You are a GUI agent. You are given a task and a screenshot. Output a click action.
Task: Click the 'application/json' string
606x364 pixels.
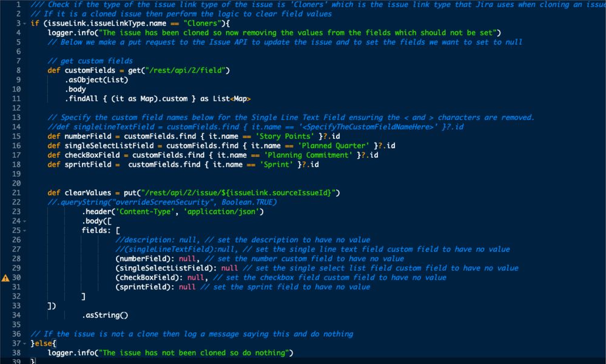(x=221, y=212)
